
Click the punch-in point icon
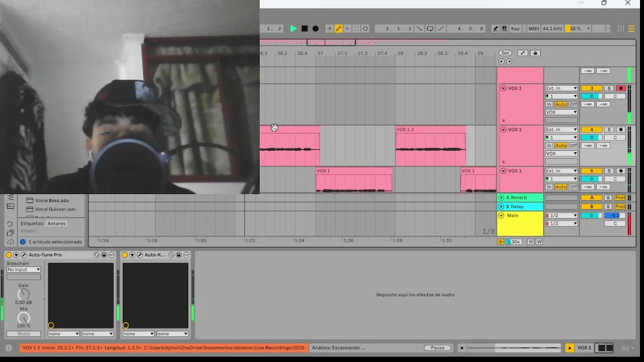click(419, 29)
